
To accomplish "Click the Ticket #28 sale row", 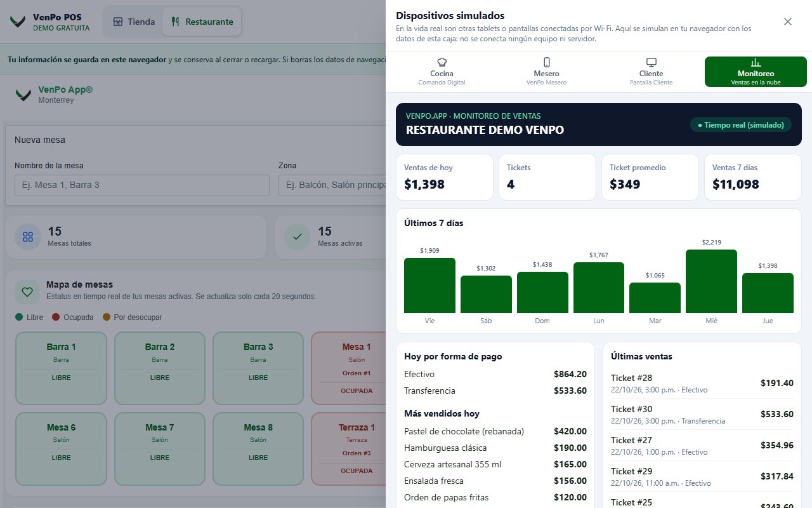I will point(702,383).
